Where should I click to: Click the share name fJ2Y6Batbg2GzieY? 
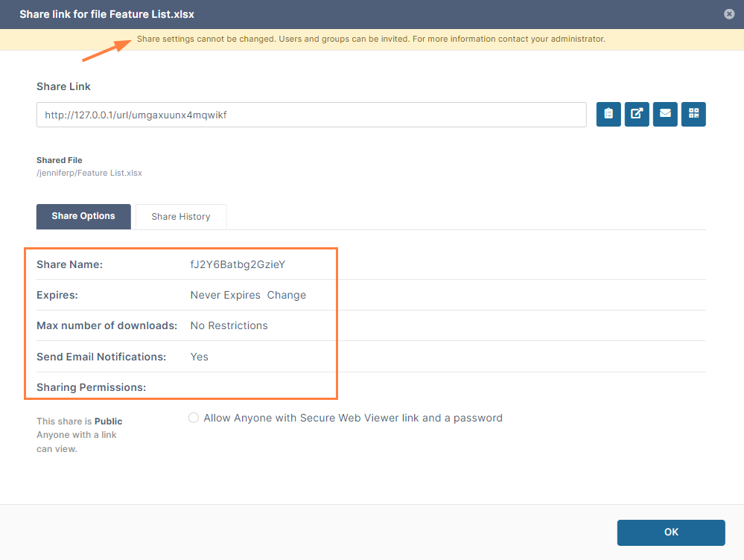tap(238, 264)
